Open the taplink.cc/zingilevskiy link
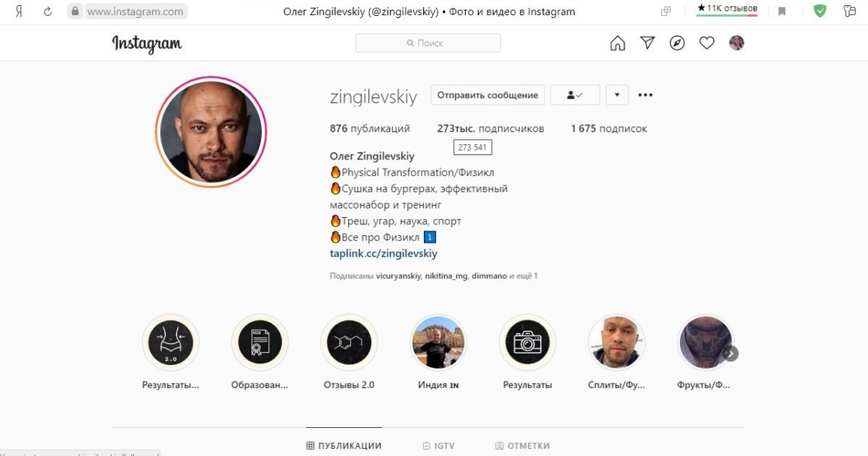Screen dimensions: 868x456 383,253
